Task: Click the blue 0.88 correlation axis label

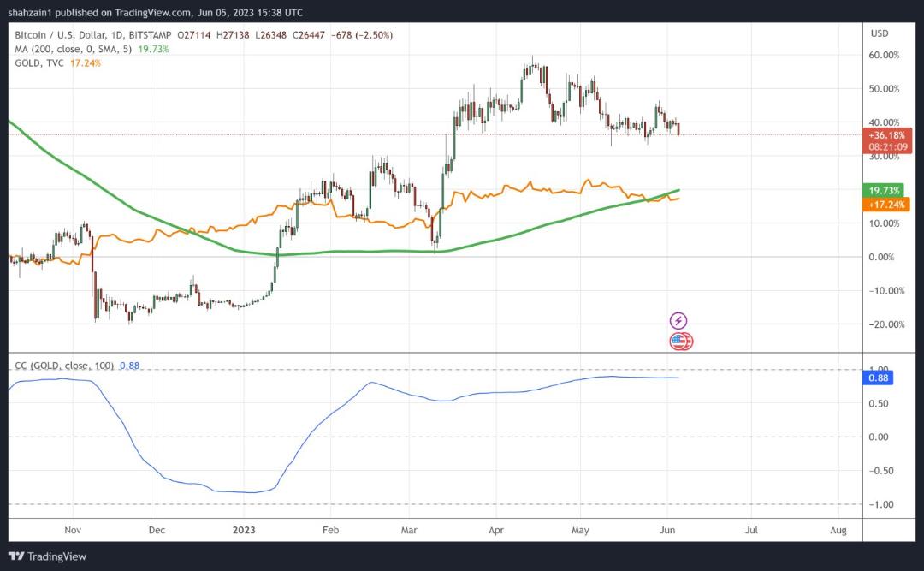Action: click(x=878, y=378)
